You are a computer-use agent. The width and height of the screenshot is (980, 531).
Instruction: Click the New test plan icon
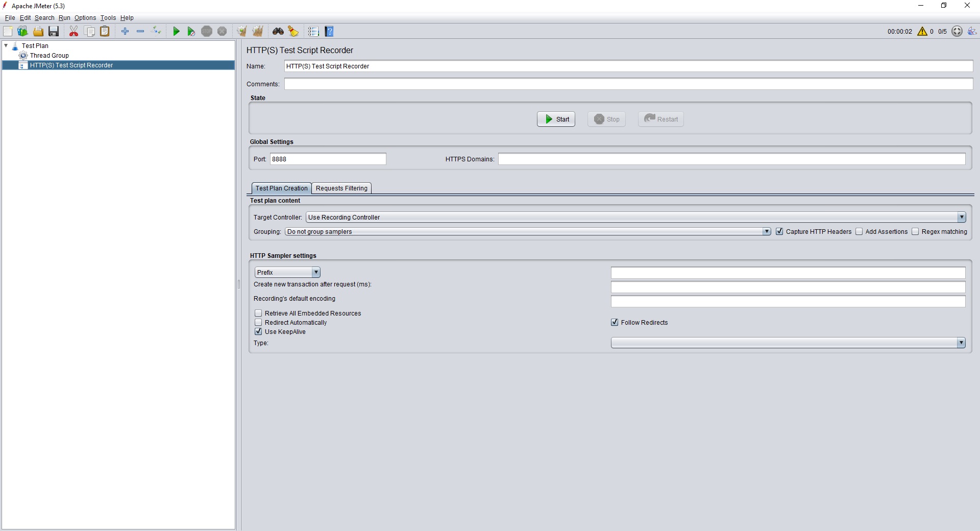pos(8,32)
